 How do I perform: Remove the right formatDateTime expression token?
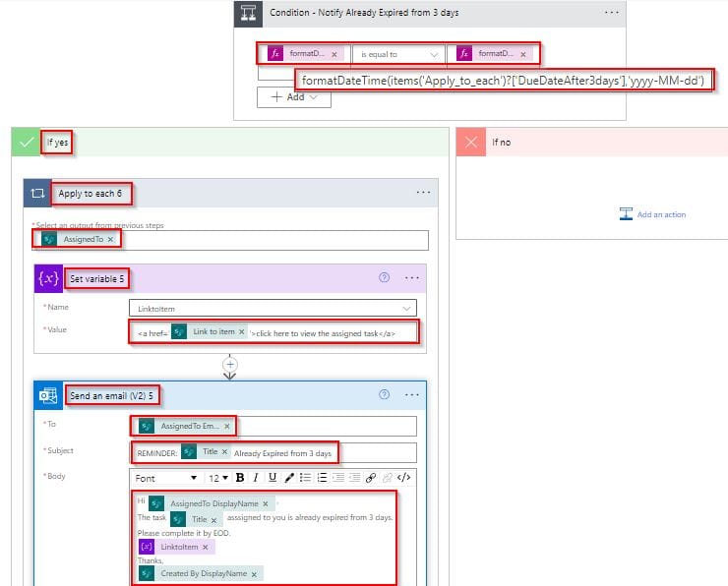(523, 55)
